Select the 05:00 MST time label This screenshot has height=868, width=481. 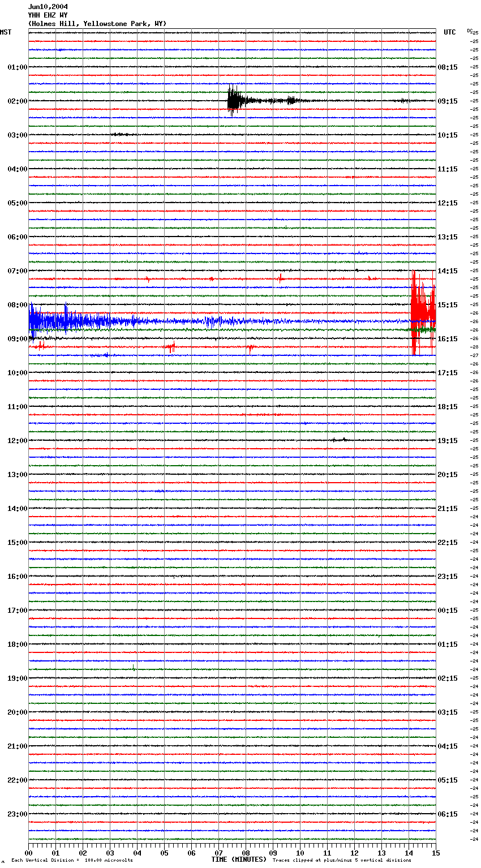coord(18,203)
